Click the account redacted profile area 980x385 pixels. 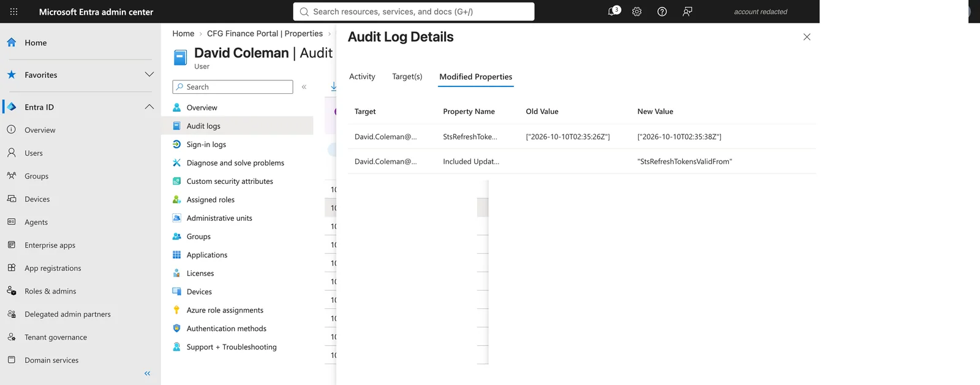click(761, 12)
